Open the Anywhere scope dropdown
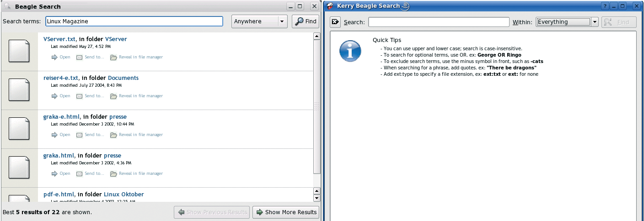The width and height of the screenshot is (644, 221). pos(259,21)
